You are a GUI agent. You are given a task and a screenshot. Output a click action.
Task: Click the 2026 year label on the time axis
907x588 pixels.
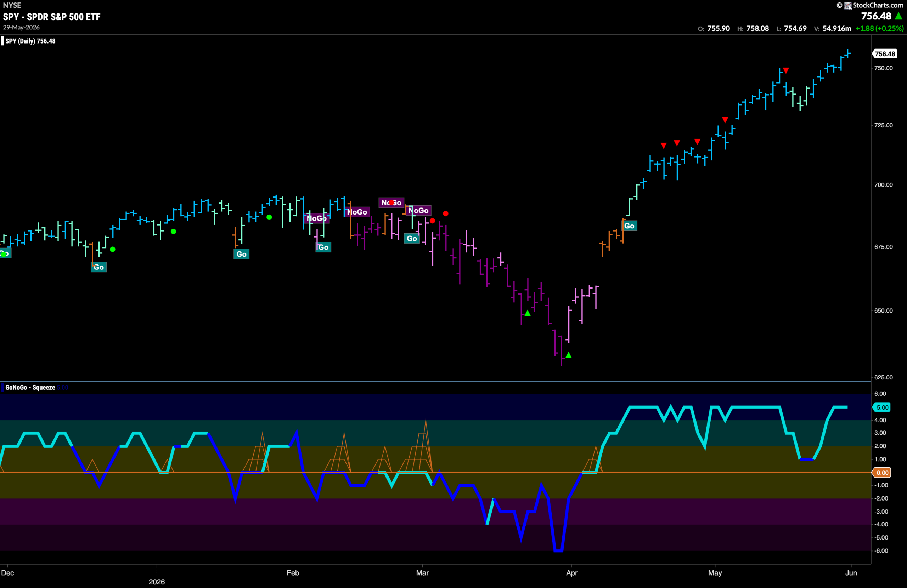coord(157,582)
